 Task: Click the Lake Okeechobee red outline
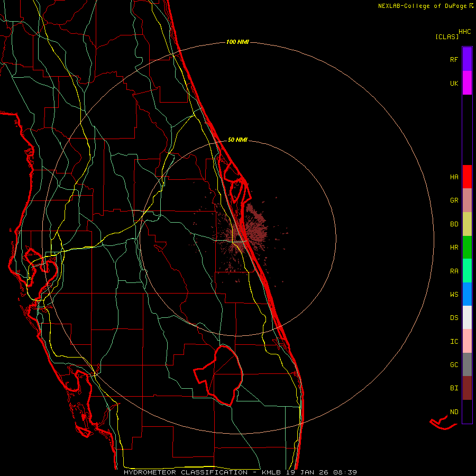click(218, 375)
